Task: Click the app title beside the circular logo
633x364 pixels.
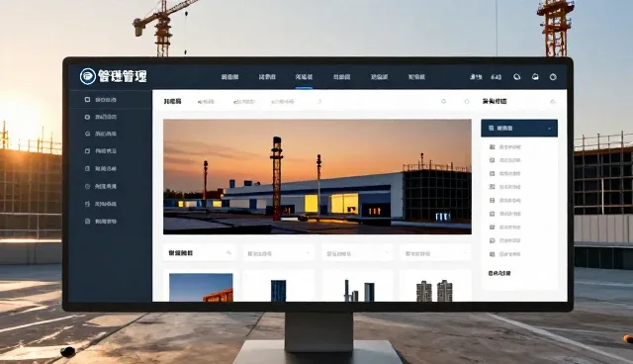Action: click(122, 76)
